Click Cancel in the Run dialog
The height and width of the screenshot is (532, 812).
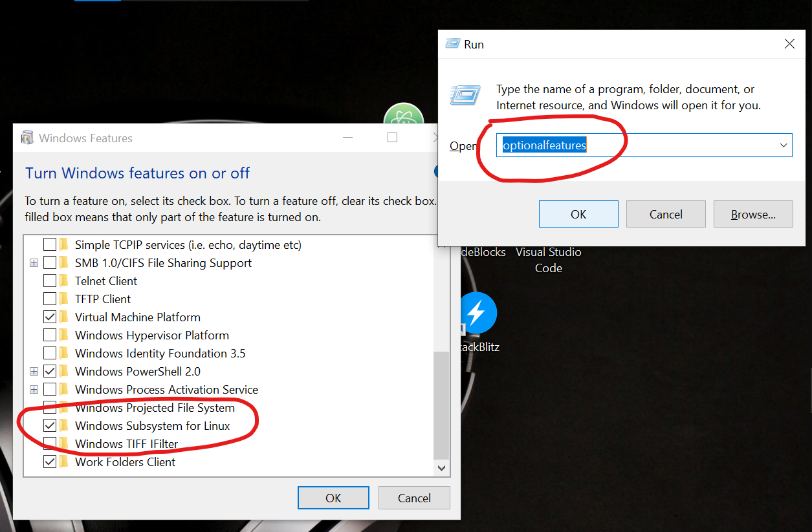point(666,214)
